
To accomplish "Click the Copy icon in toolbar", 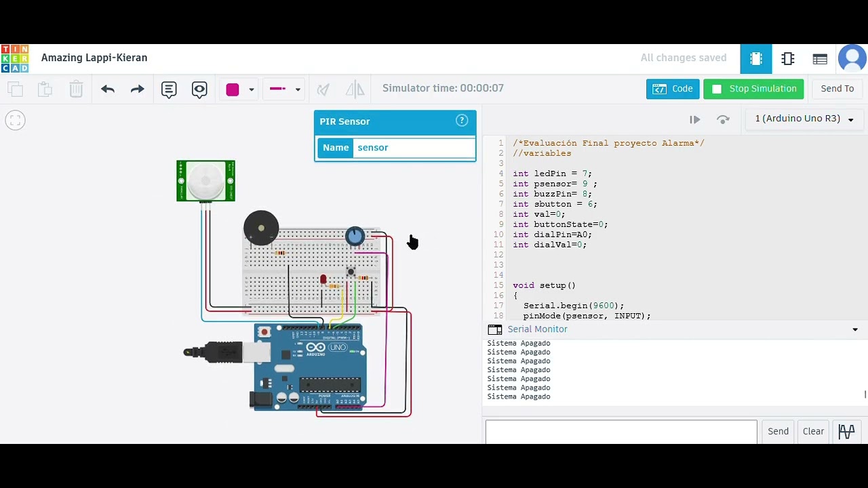I will point(15,89).
